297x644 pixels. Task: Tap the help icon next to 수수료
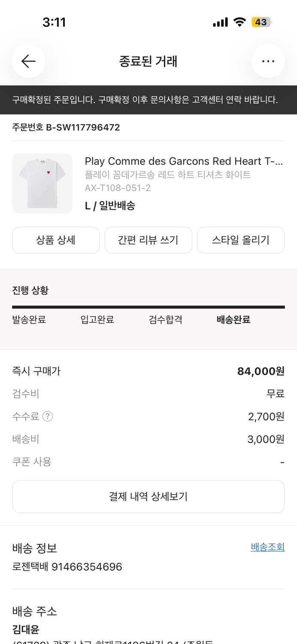pyautogui.click(x=47, y=416)
